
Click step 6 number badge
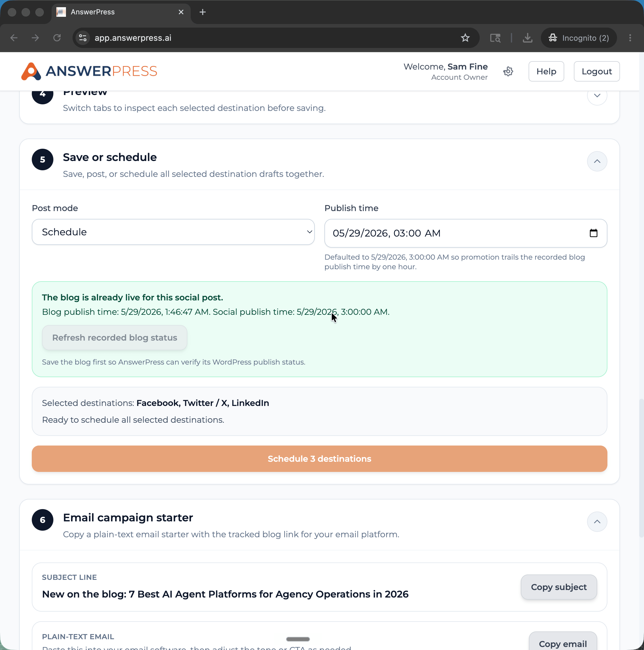coord(42,520)
